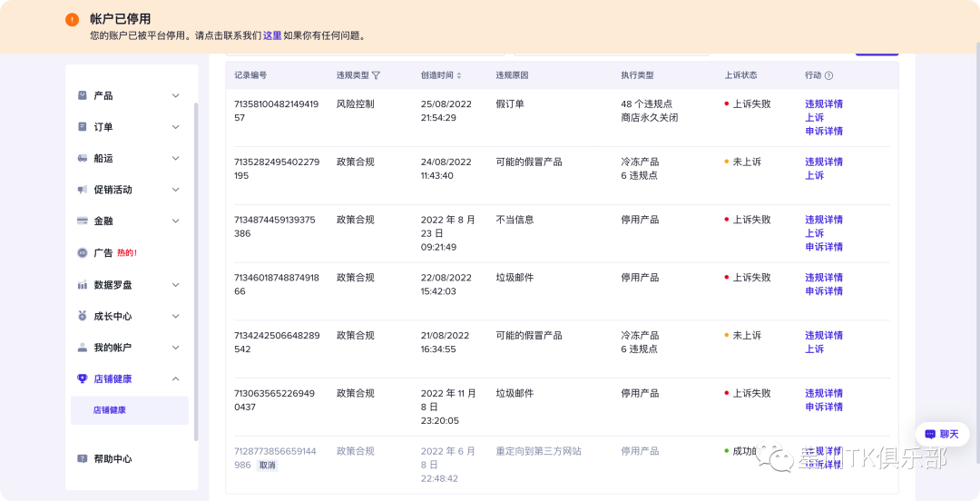Expand the 订单 menu chevron
980x501 pixels.
tap(176, 127)
